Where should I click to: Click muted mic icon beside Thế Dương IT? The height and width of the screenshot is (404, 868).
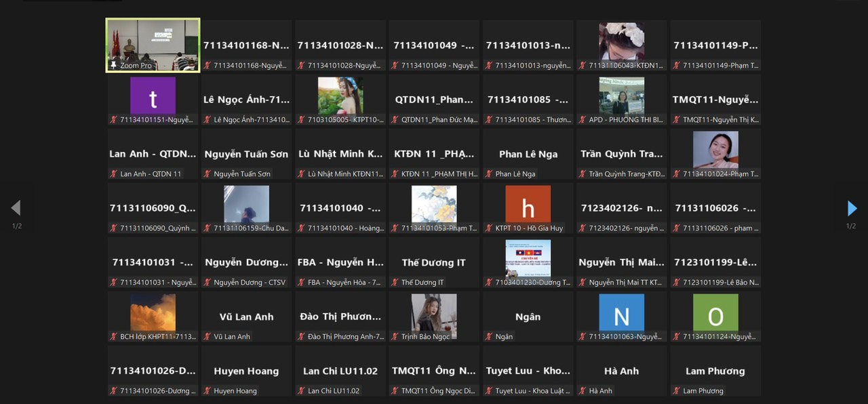pos(395,283)
